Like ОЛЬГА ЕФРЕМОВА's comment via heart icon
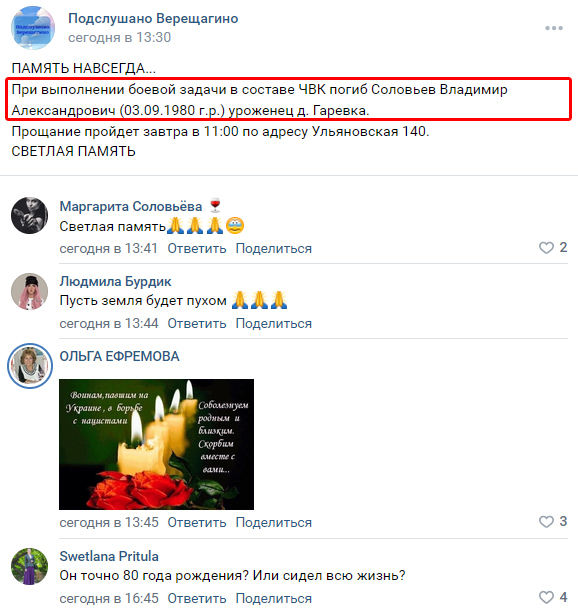 [x=546, y=522]
